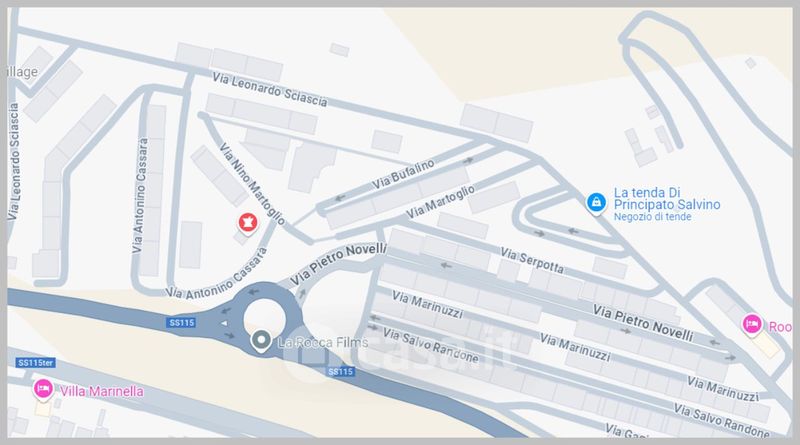This screenshot has width=800, height=445.
Task: Click the SS115ter road shield
Action: coord(35,363)
